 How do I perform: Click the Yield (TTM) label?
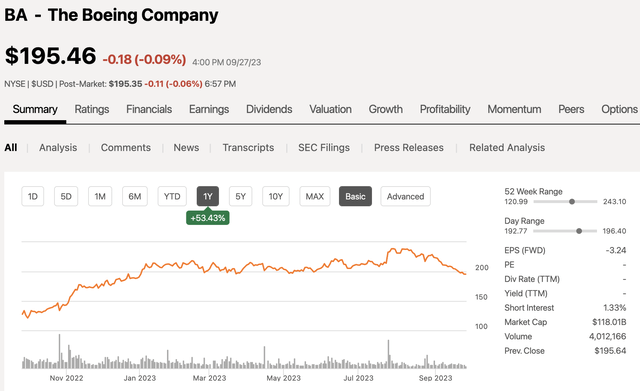[526, 293]
